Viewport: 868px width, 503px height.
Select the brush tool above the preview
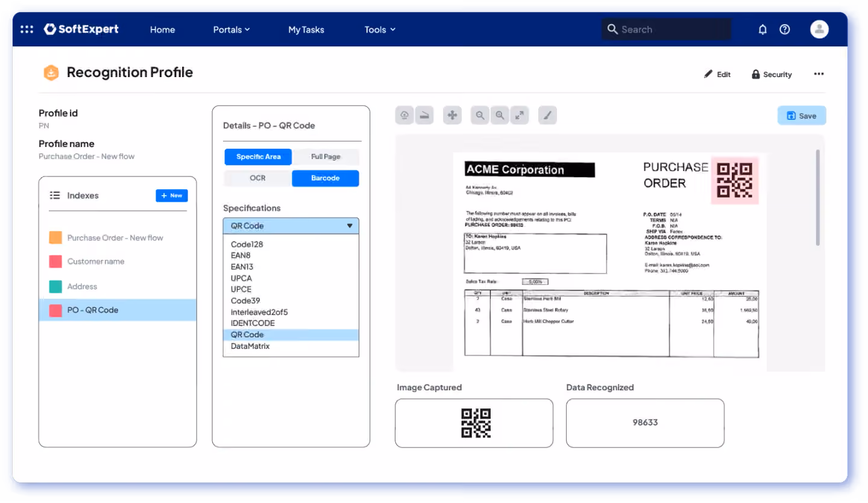tap(547, 115)
